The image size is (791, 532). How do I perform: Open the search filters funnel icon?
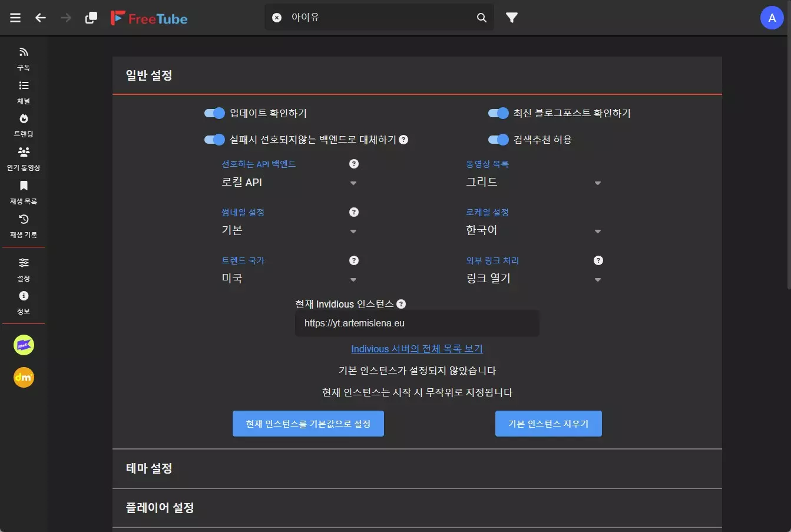(512, 18)
